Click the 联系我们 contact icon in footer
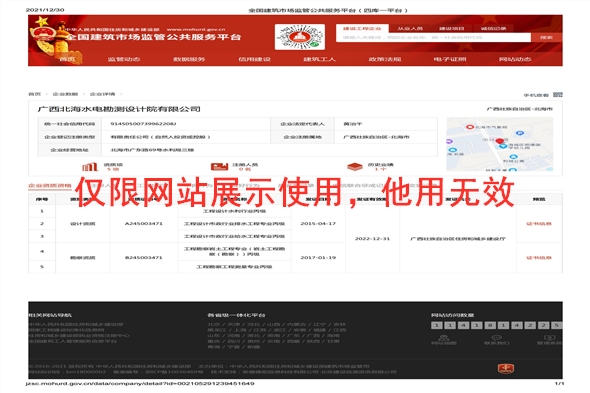 pyautogui.click(x=497, y=338)
